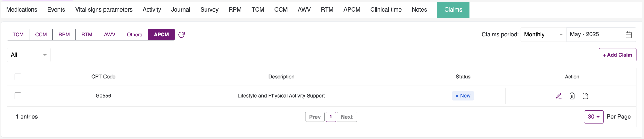This screenshot has height=139, width=644.
Task: Switch to the Medications tab
Action: point(22,10)
